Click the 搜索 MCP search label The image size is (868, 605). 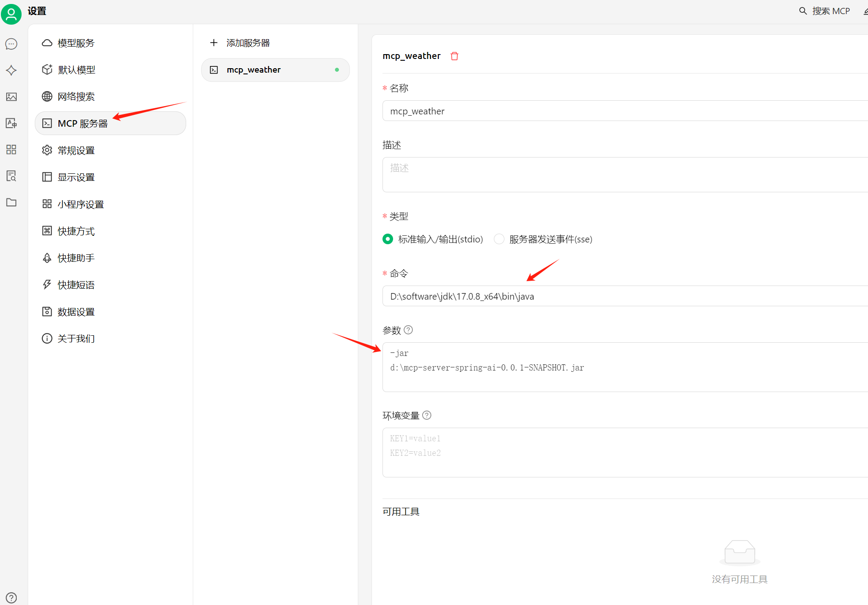[831, 11]
